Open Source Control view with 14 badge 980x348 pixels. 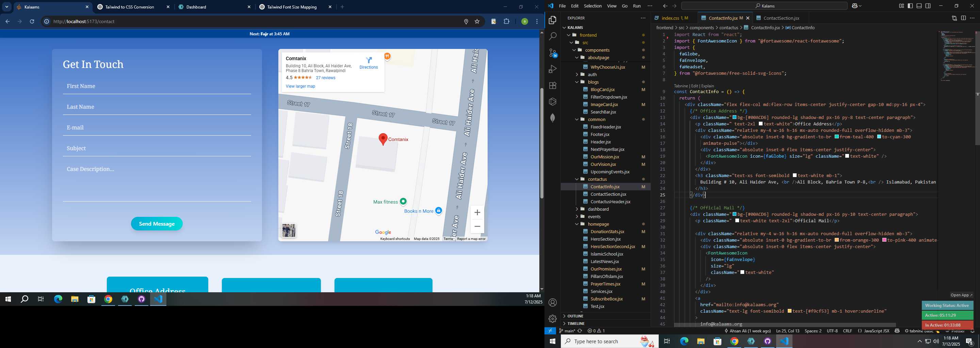click(552, 53)
